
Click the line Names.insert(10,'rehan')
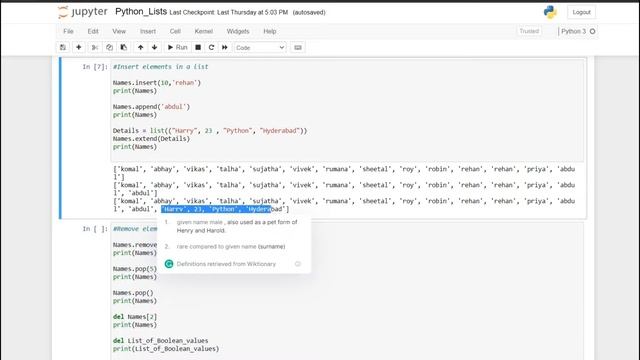(x=157, y=83)
